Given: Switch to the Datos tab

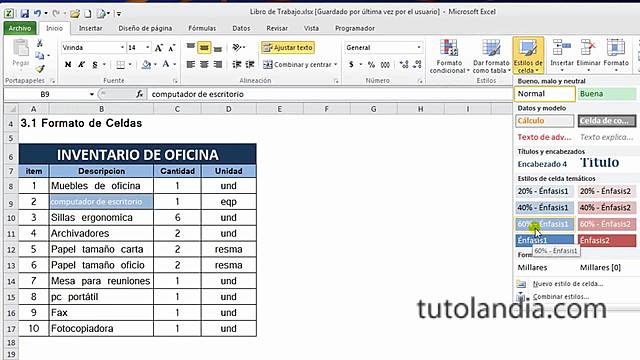Looking at the screenshot, I should pyautogui.click(x=241, y=28).
